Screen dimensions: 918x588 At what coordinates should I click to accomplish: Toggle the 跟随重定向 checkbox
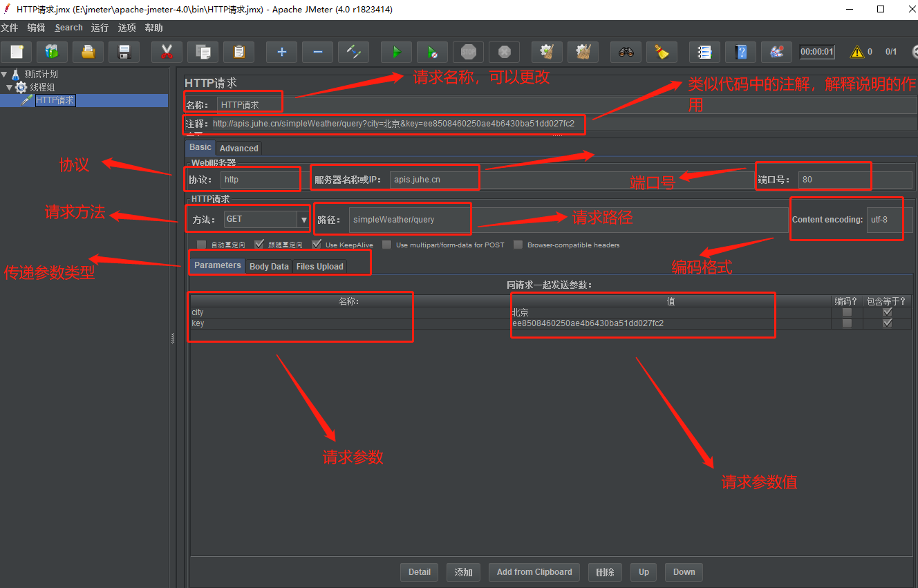[259, 245]
